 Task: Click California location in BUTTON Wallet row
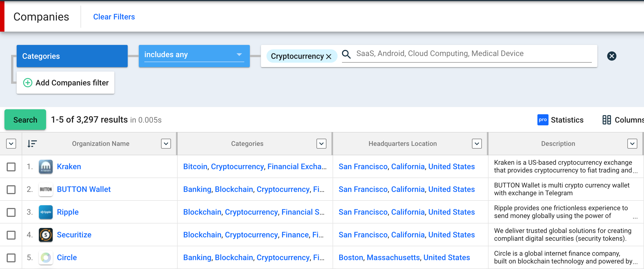coord(408,189)
